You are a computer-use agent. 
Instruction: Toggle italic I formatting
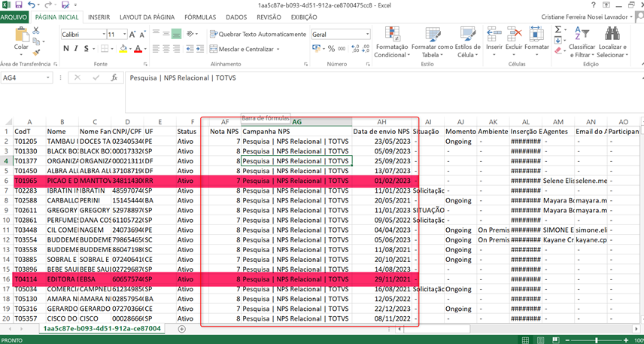click(x=77, y=49)
